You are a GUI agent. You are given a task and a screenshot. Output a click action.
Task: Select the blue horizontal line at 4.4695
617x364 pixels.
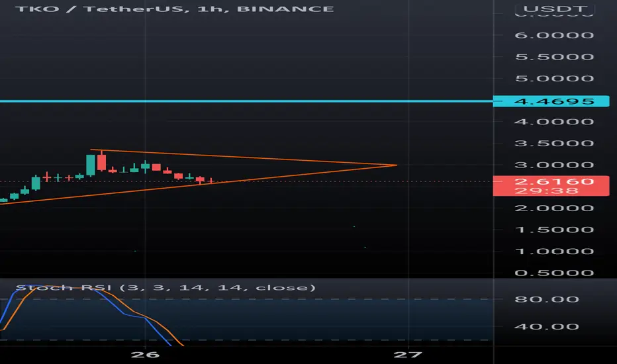point(246,101)
